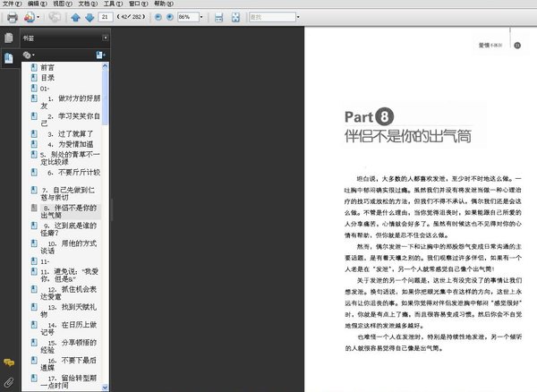Click the gray bookmark icon beside 8. 伴侣不是你的出气筒
This screenshot has width=537, height=392.
tap(34, 208)
